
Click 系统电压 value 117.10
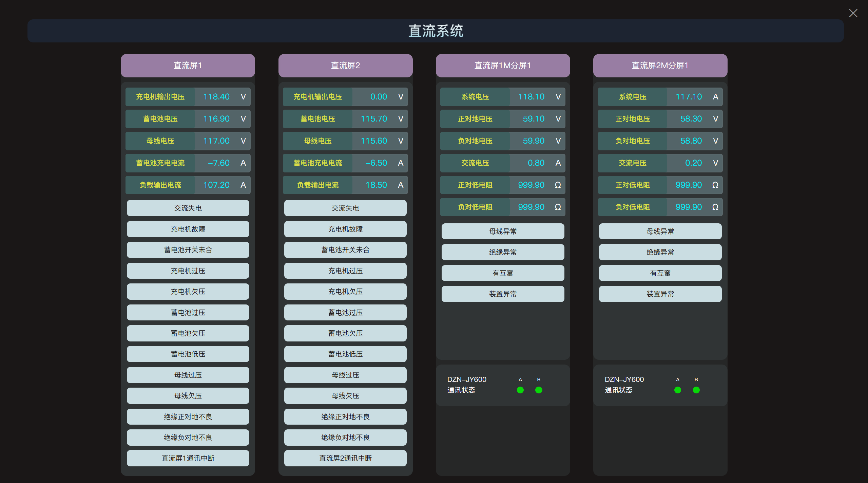click(688, 97)
